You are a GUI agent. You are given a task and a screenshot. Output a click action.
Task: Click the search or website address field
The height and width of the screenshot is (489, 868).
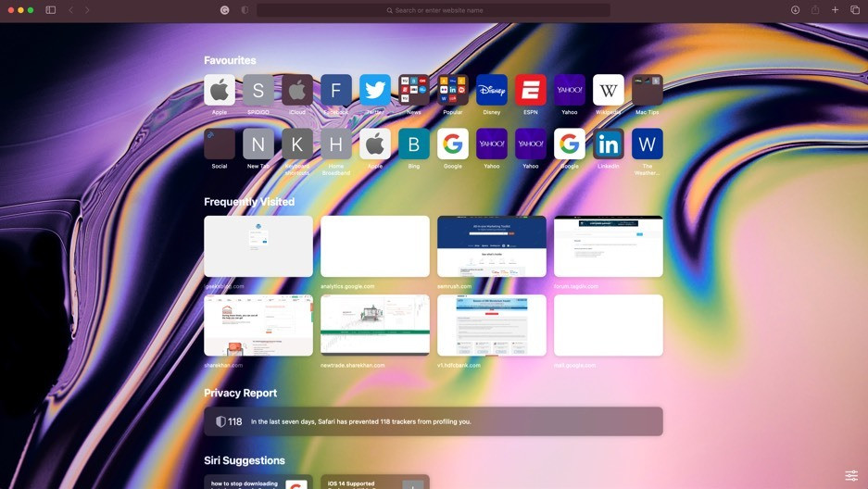point(434,10)
